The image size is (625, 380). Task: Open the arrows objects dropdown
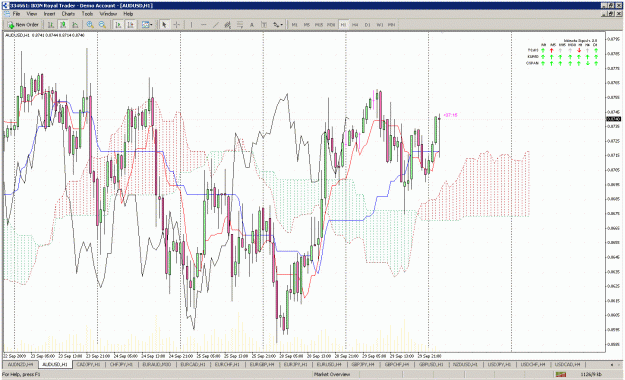tap(278, 25)
